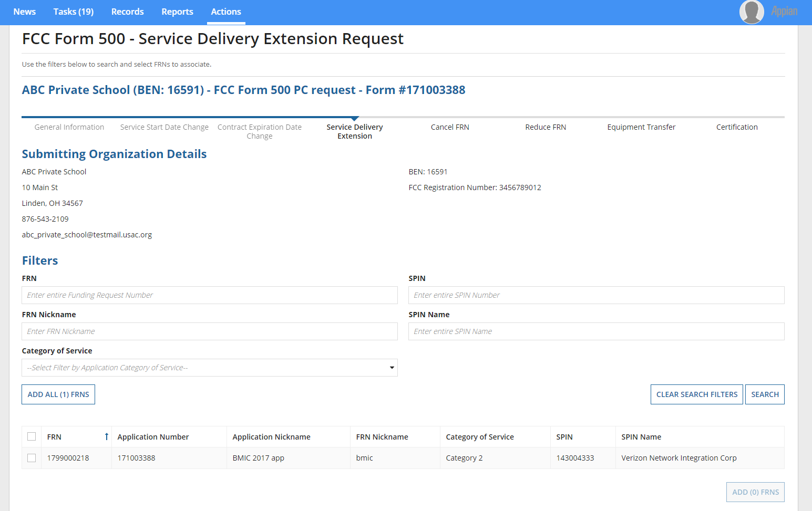Click the bmic nickname cell
The image size is (812, 511).
pyautogui.click(x=364, y=458)
